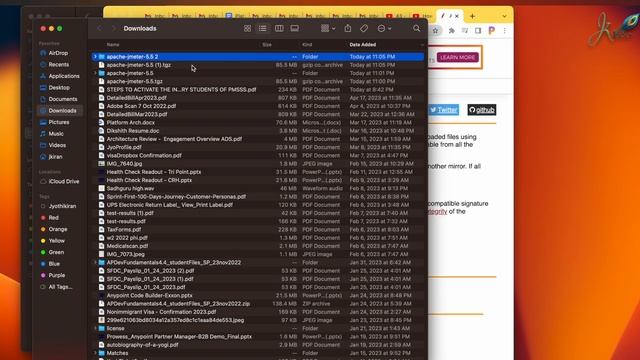640x360 pixels.
Task: Open AirDrop in the Finder sidebar
Action: [58, 53]
